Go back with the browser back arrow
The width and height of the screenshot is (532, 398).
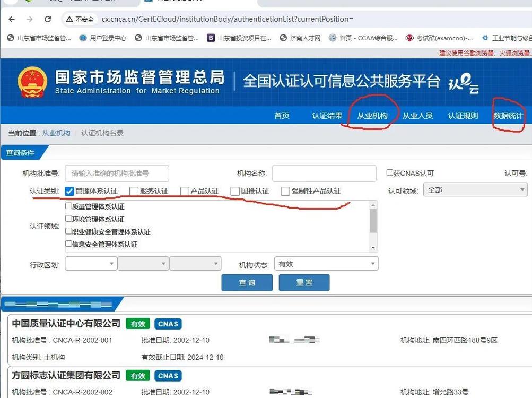(12, 19)
